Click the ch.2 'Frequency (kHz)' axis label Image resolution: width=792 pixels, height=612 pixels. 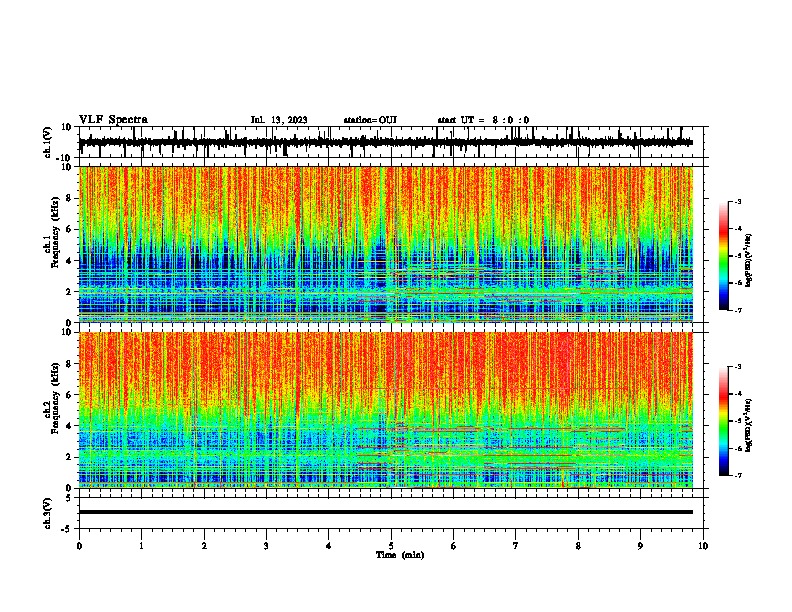(x=55, y=398)
